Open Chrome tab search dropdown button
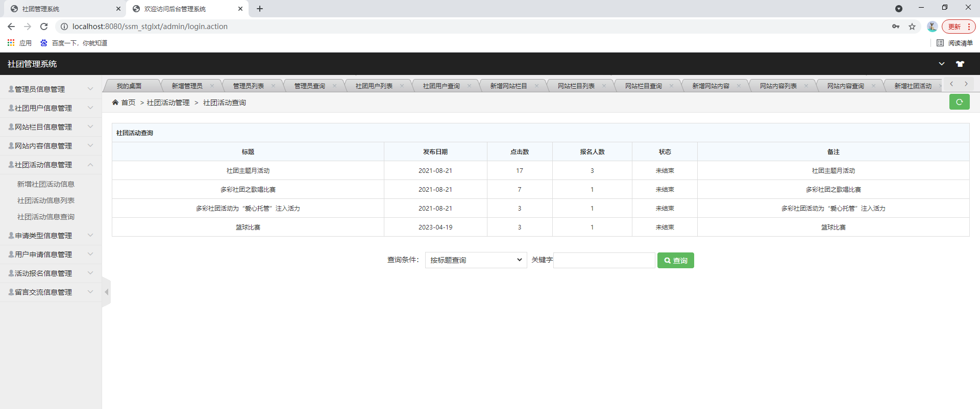This screenshot has width=980, height=409. click(x=899, y=9)
